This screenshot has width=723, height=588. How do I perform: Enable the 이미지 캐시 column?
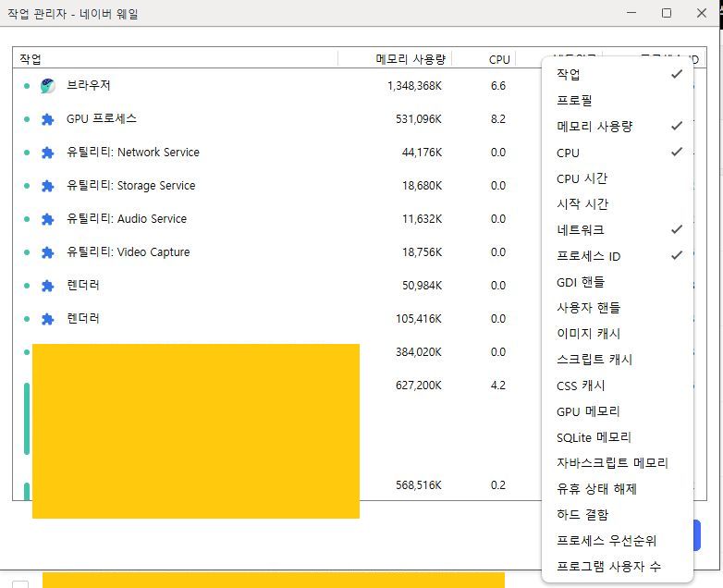[618, 333]
